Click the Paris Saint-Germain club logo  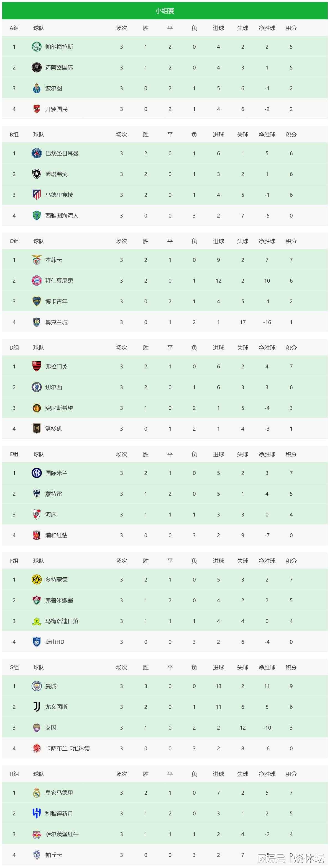[37, 153]
